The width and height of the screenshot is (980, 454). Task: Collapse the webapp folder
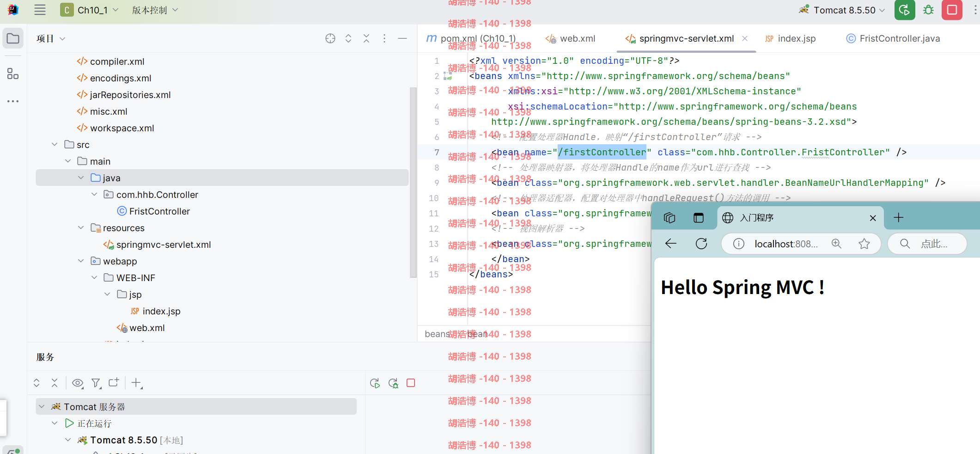tap(81, 261)
